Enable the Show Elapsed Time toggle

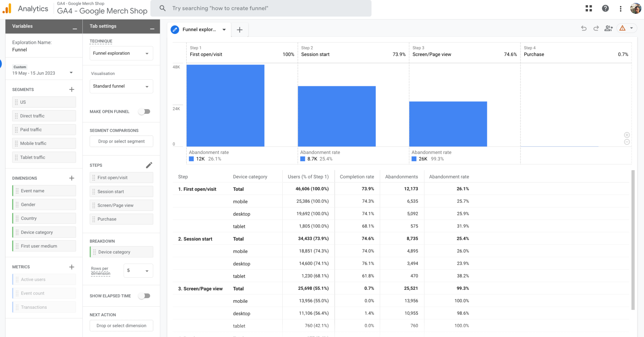pyautogui.click(x=144, y=296)
